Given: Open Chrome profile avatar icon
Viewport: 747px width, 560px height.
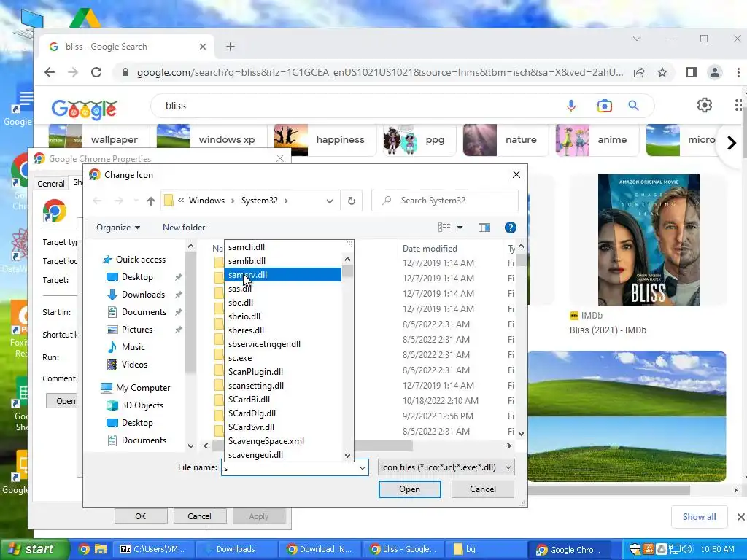Looking at the screenshot, I should click(x=715, y=72).
